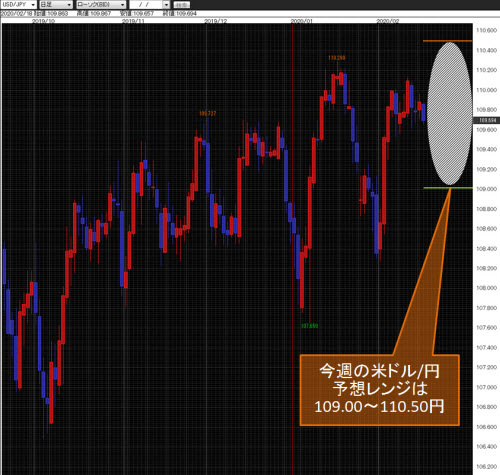Click the 107.000 price axis label

pyautogui.click(x=486, y=387)
